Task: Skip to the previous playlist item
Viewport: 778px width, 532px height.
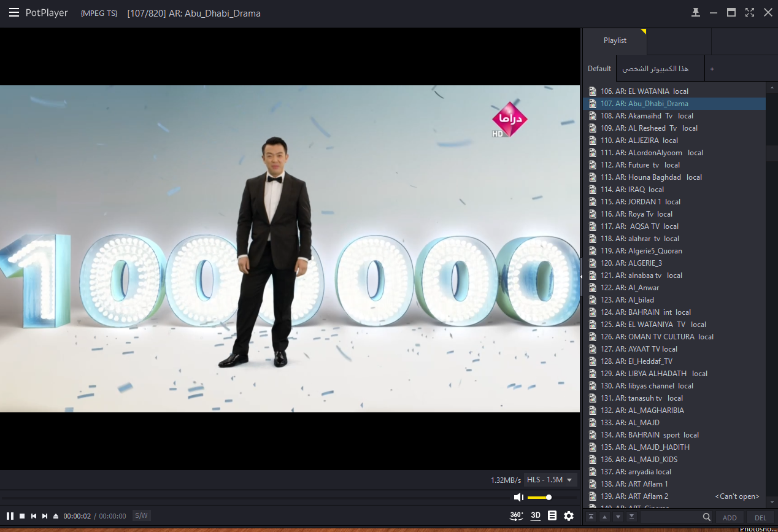Action: (34, 516)
